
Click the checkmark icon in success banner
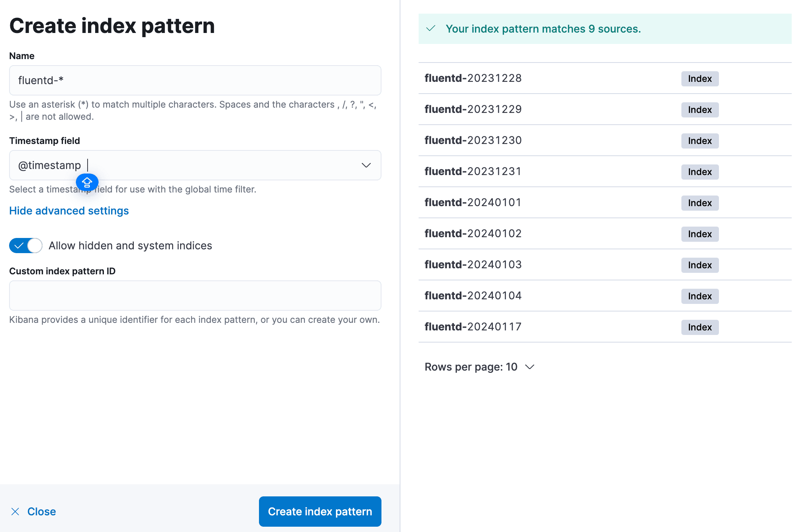point(431,28)
